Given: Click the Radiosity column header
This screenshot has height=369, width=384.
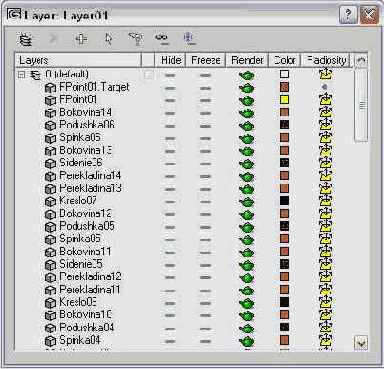Looking at the screenshot, I should [326, 60].
